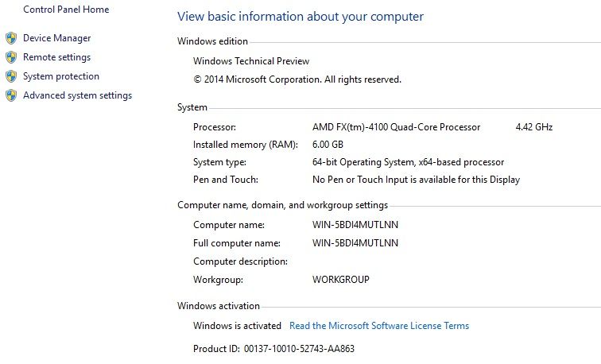The image size is (601, 364).
Task: Open Device Manager link
Action: tap(56, 38)
